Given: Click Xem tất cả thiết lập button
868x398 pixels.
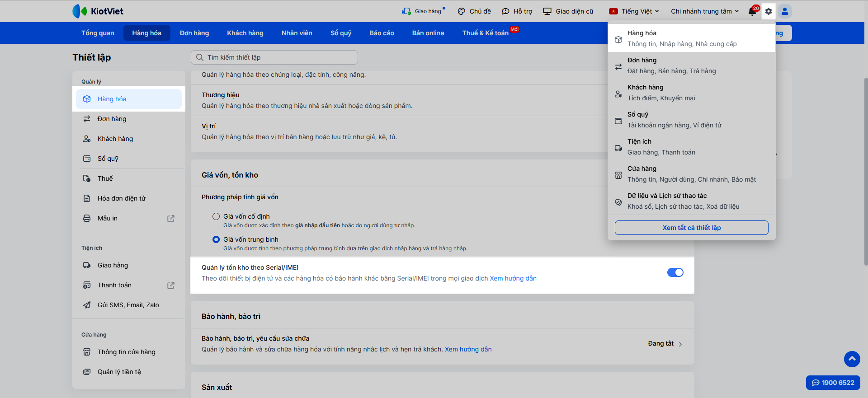Looking at the screenshot, I should 692,228.
